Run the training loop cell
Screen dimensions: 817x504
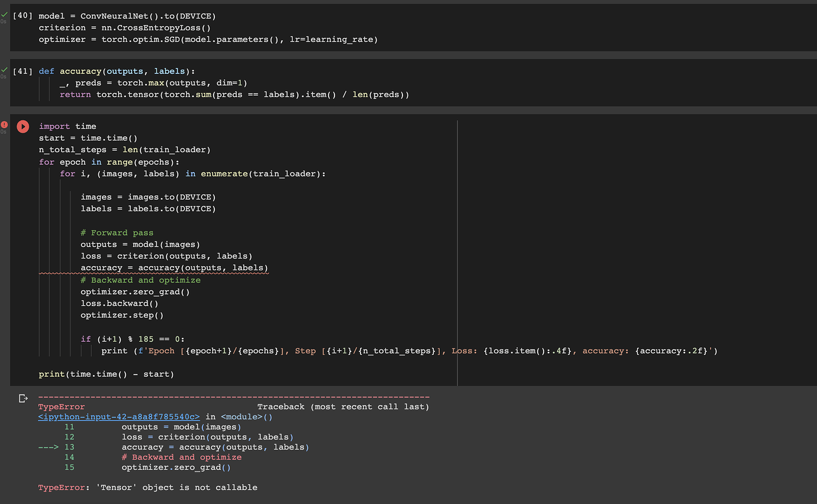click(x=22, y=127)
